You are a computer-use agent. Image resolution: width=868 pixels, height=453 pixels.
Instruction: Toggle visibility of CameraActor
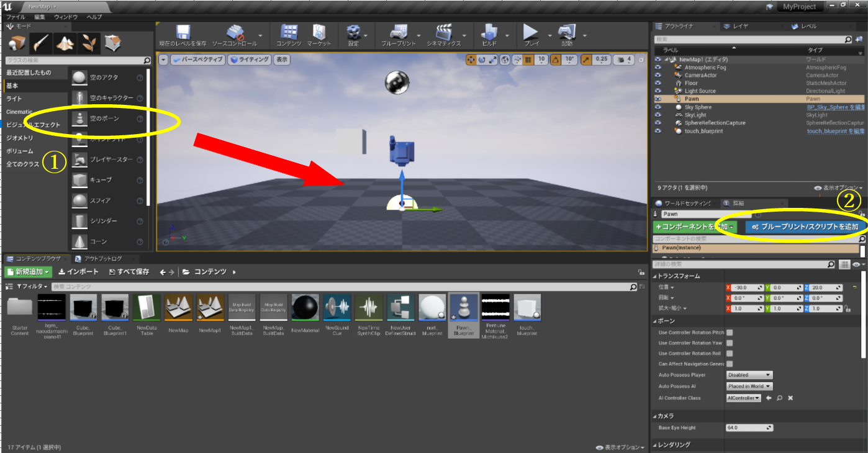[x=658, y=75]
